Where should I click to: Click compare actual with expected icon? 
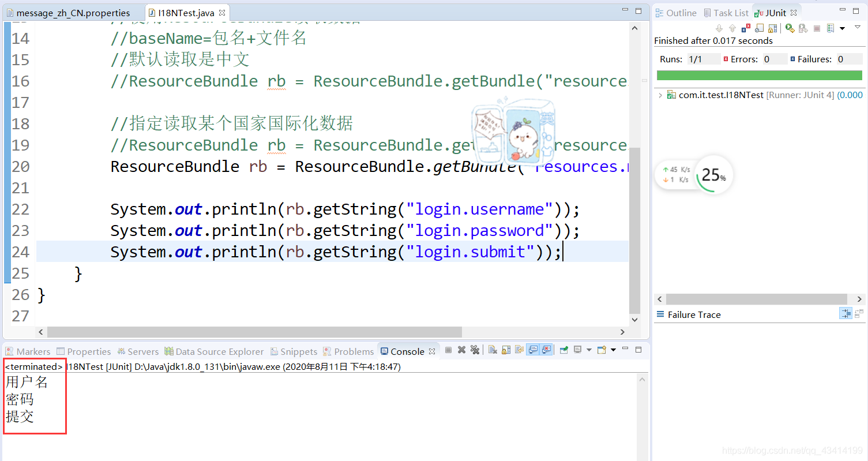859,314
